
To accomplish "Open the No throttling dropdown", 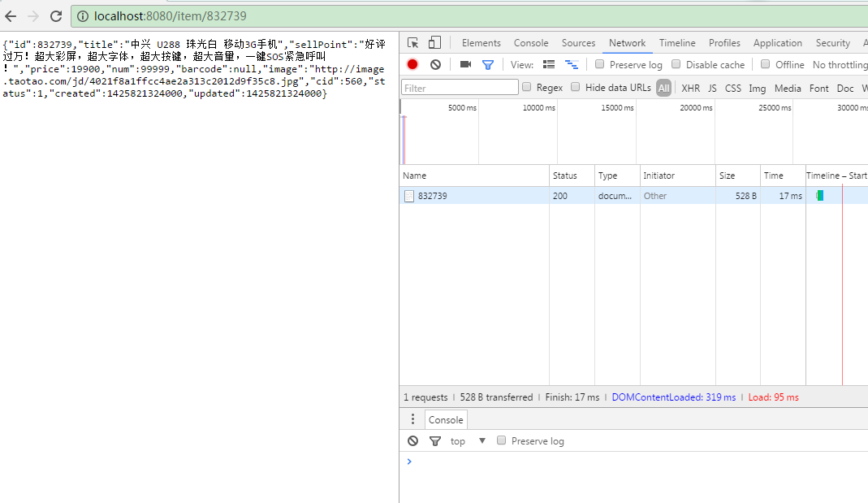I will click(840, 65).
